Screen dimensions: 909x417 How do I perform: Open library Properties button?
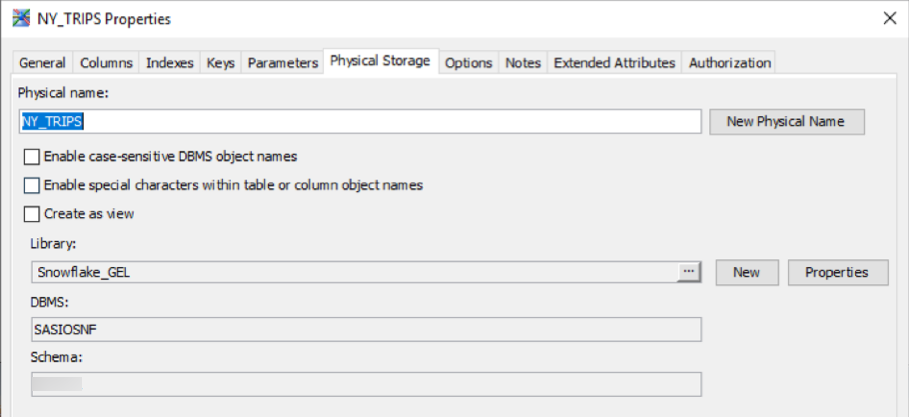(x=838, y=272)
